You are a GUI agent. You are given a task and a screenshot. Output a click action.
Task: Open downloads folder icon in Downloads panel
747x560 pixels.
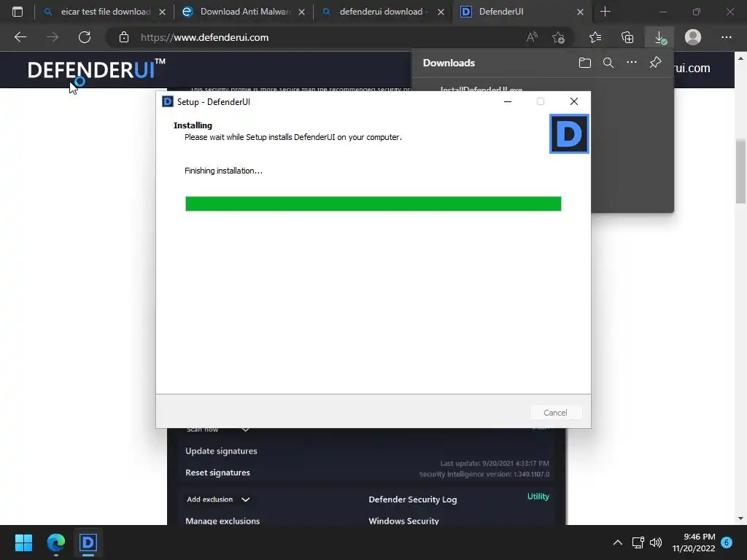click(584, 63)
